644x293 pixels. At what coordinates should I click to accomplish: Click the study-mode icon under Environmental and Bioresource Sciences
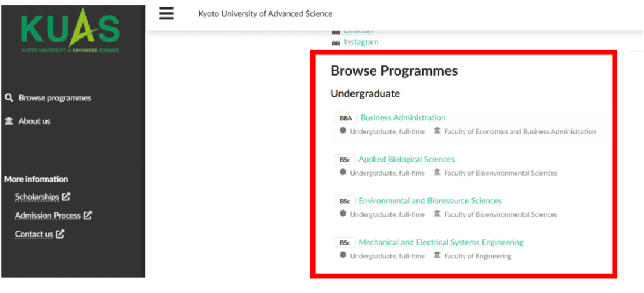(343, 214)
